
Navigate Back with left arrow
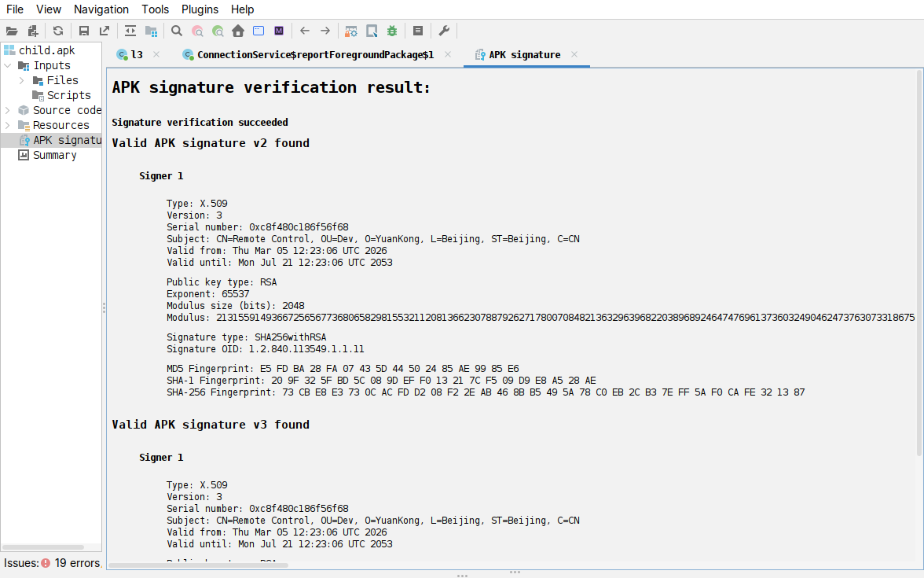pyautogui.click(x=305, y=31)
